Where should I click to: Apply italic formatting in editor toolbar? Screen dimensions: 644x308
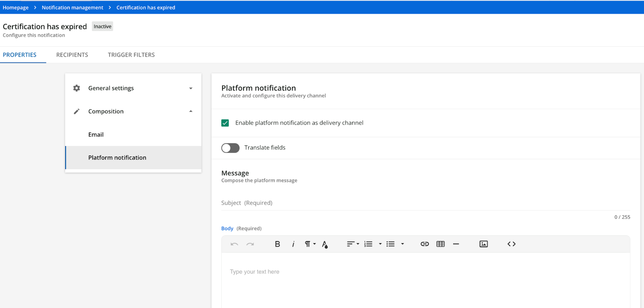coord(293,244)
